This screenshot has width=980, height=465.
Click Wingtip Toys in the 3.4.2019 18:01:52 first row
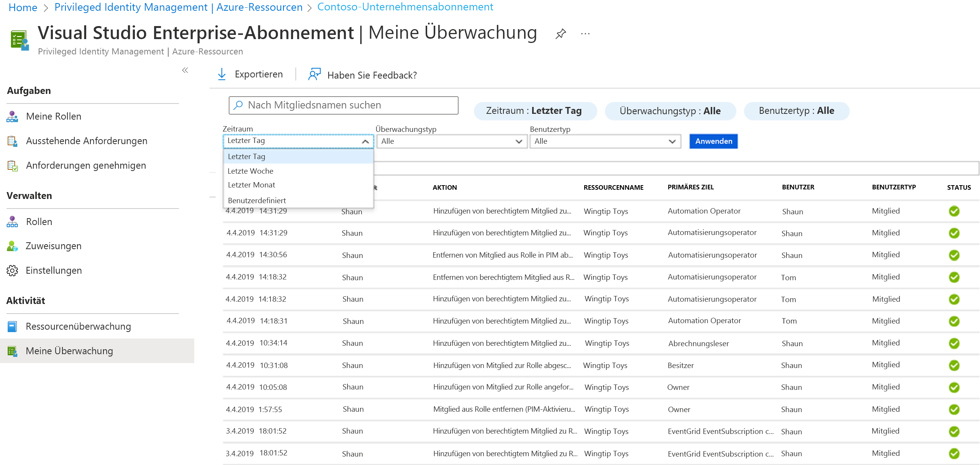(x=606, y=431)
